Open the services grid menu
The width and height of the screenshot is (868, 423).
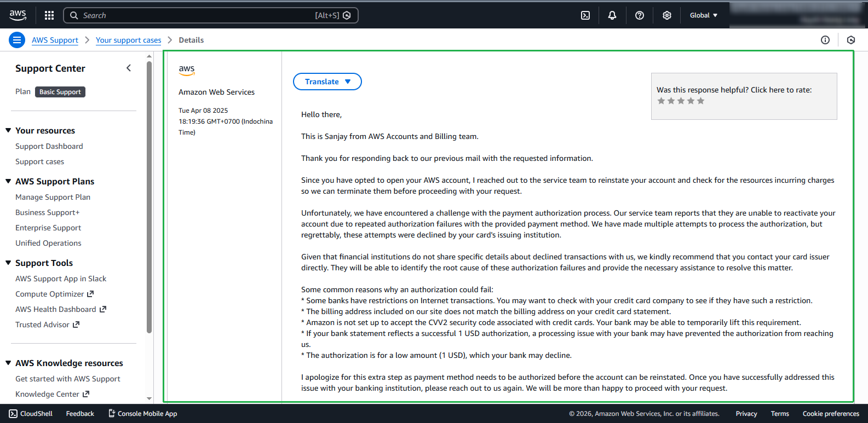49,15
